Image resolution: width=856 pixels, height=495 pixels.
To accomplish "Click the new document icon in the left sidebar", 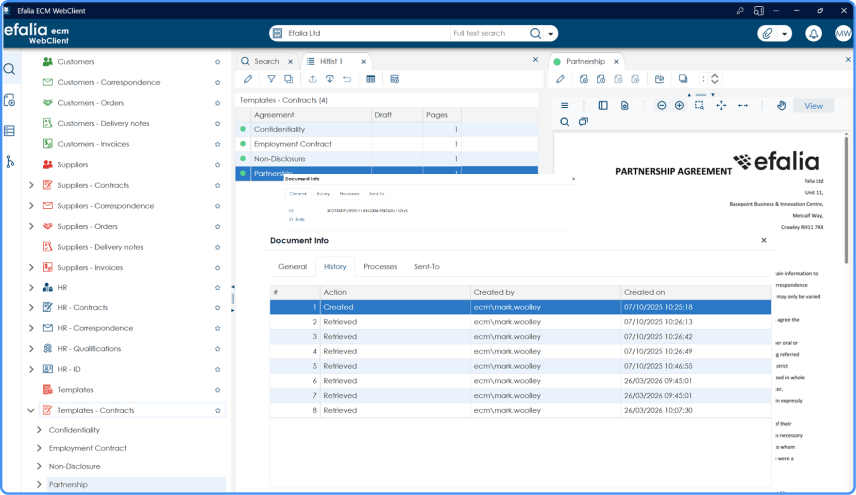I will (x=9, y=100).
